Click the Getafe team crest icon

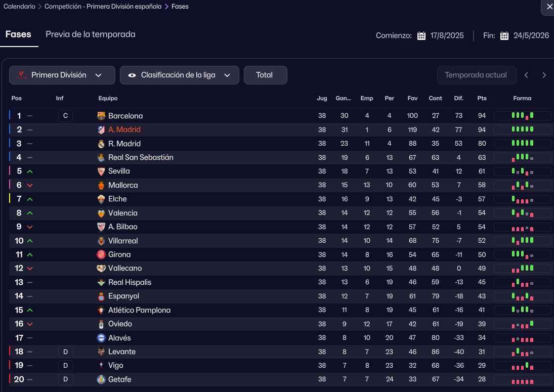point(101,379)
